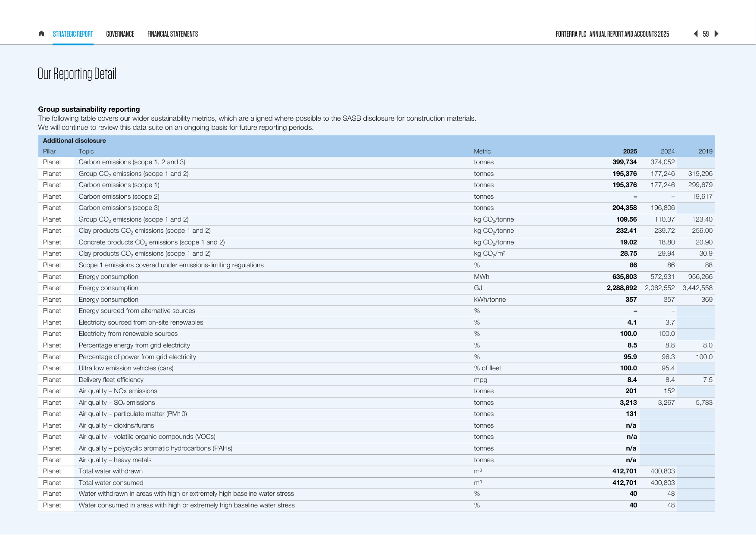Select 'Air quality – NOx emissions' topic

pyautogui.click(x=118, y=391)
